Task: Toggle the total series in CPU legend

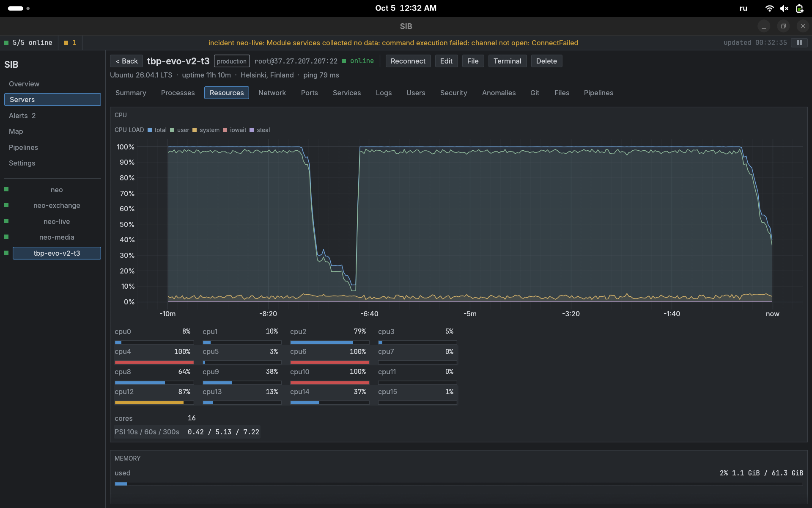Action: (x=157, y=130)
